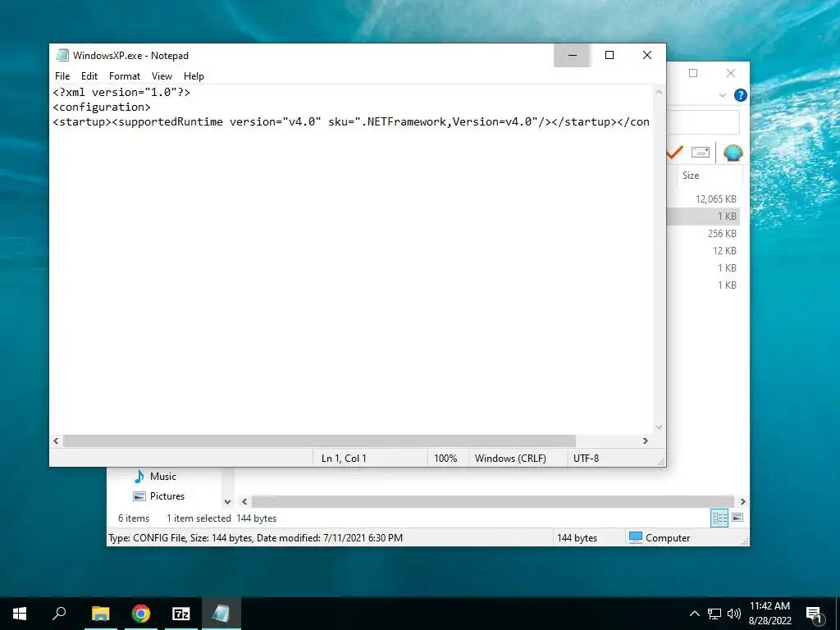Close the Explorer window behind Notepad
Viewport: 840px width, 630px height.
pos(731,73)
